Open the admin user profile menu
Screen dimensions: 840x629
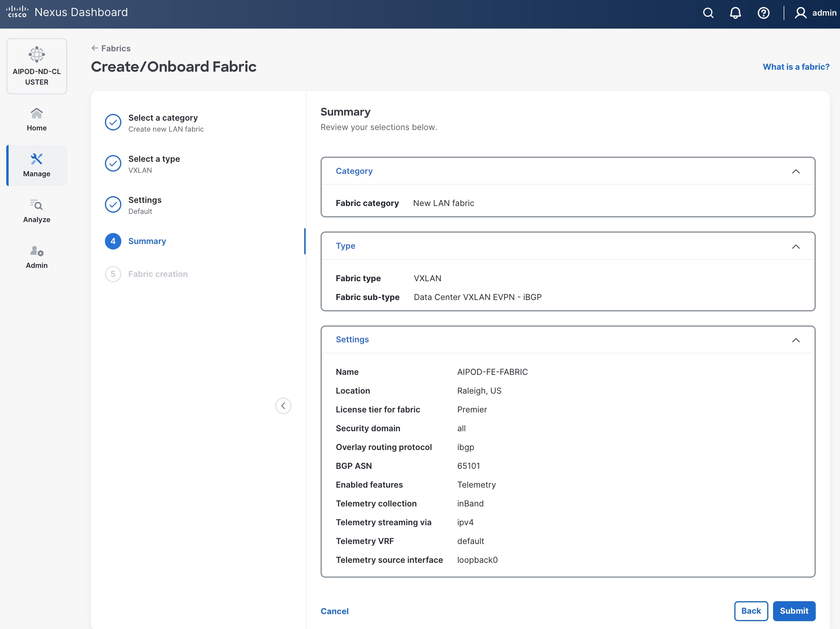pyautogui.click(x=815, y=13)
